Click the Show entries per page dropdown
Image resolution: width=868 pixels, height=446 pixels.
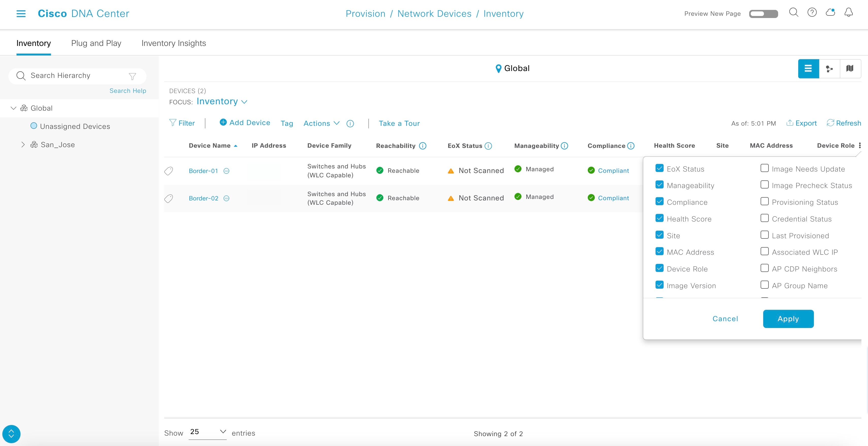click(x=208, y=432)
